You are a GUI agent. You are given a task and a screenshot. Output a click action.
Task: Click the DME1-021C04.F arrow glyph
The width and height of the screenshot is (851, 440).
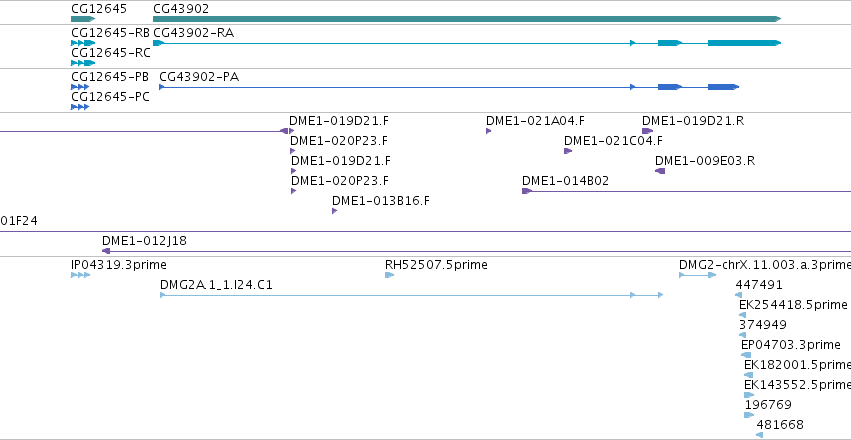tap(568, 151)
